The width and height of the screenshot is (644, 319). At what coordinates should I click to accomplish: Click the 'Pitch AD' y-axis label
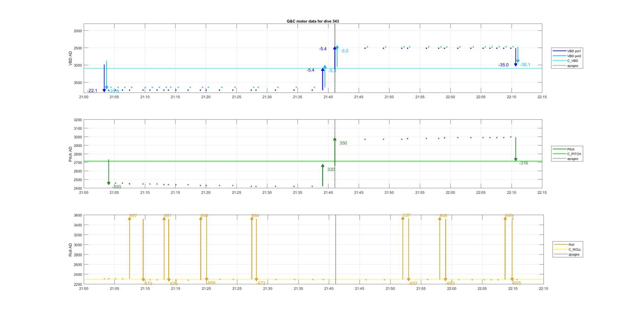coord(71,154)
